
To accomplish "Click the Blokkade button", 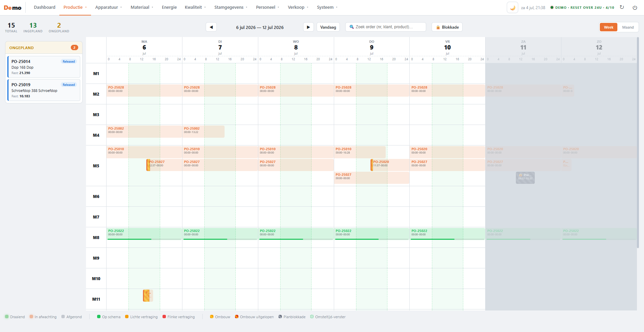I will pos(447,27).
